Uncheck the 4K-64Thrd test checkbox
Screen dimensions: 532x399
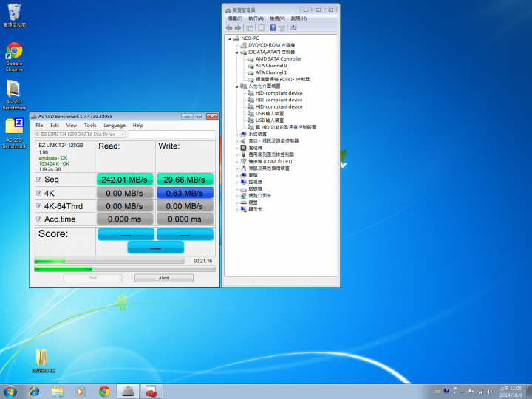(39, 205)
